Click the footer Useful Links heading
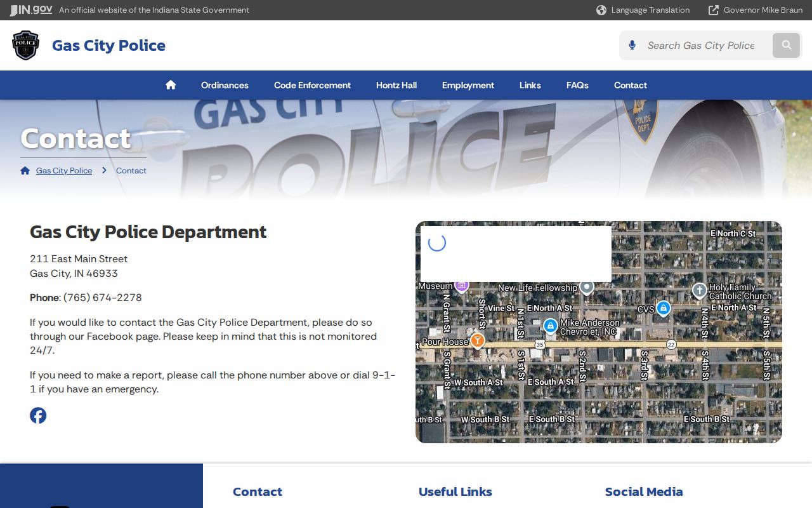Image resolution: width=812 pixels, height=508 pixels. 455,491
